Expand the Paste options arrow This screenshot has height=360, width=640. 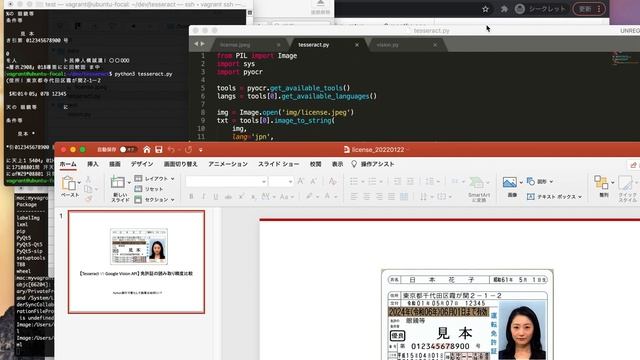tap(79, 182)
